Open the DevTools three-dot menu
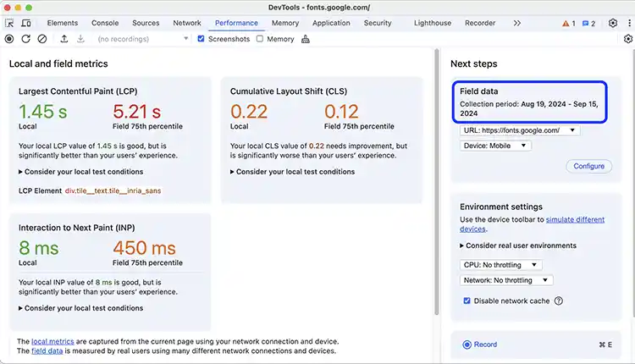The height and width of the screenshot is (364, 635). 629,23
